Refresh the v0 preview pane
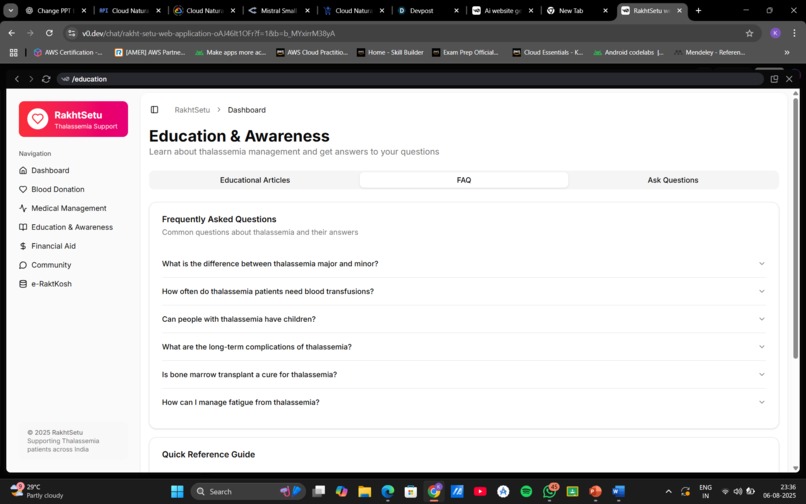 click(46, 79)
